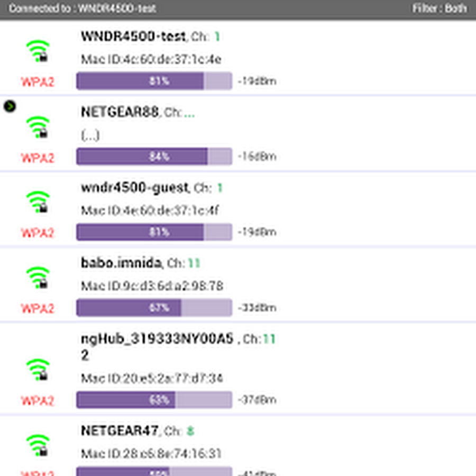
Task: Open the Filter: Both option
Action: pyautogui.click(x=440, y=8)
